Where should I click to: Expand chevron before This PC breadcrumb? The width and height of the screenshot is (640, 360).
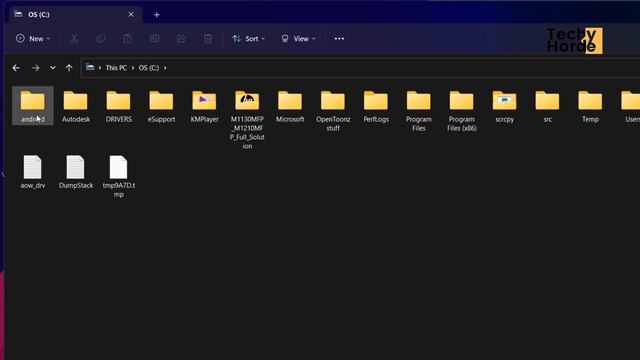coord(100,68)
